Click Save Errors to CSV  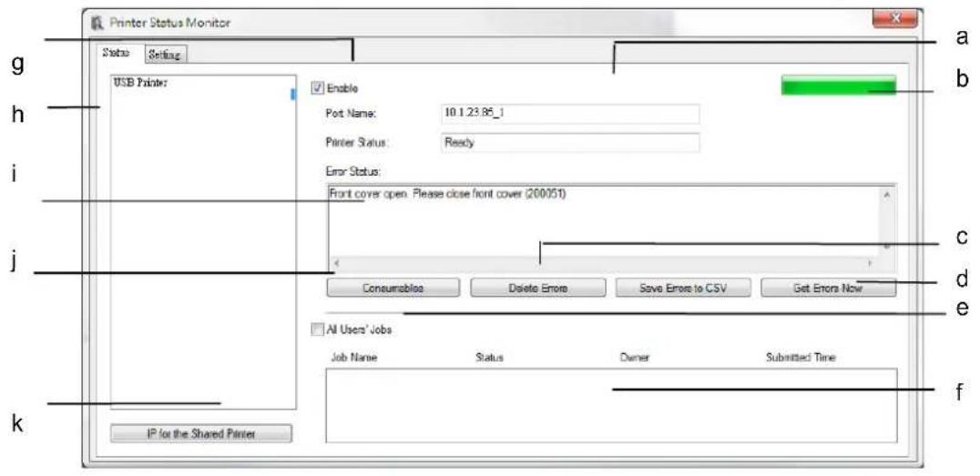[682, 289]
